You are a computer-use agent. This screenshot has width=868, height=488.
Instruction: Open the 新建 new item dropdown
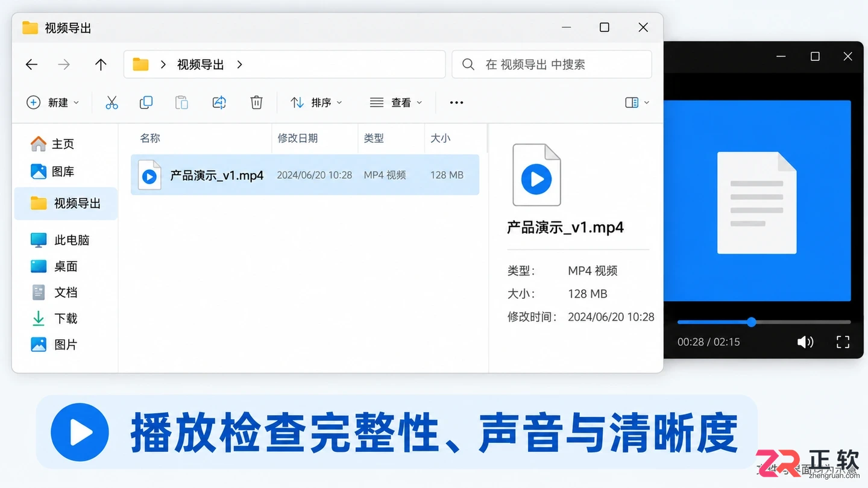tap(53, 102)
